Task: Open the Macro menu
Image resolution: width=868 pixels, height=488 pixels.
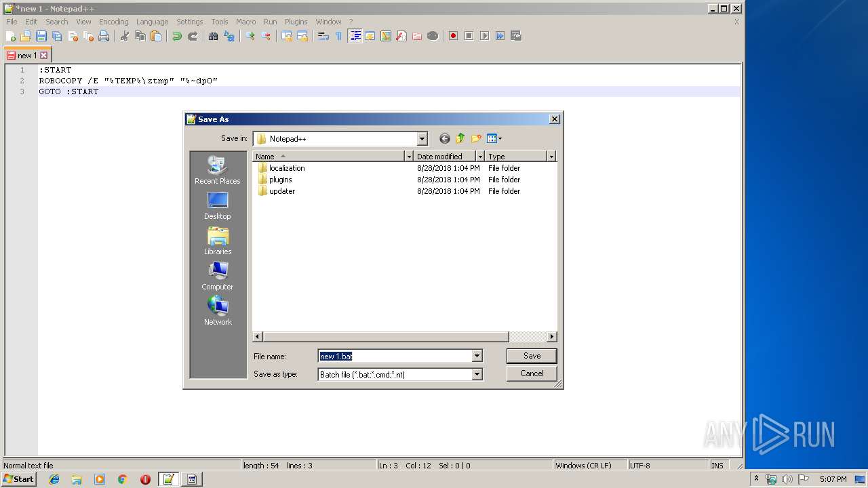Action: [x=245, y=22]
